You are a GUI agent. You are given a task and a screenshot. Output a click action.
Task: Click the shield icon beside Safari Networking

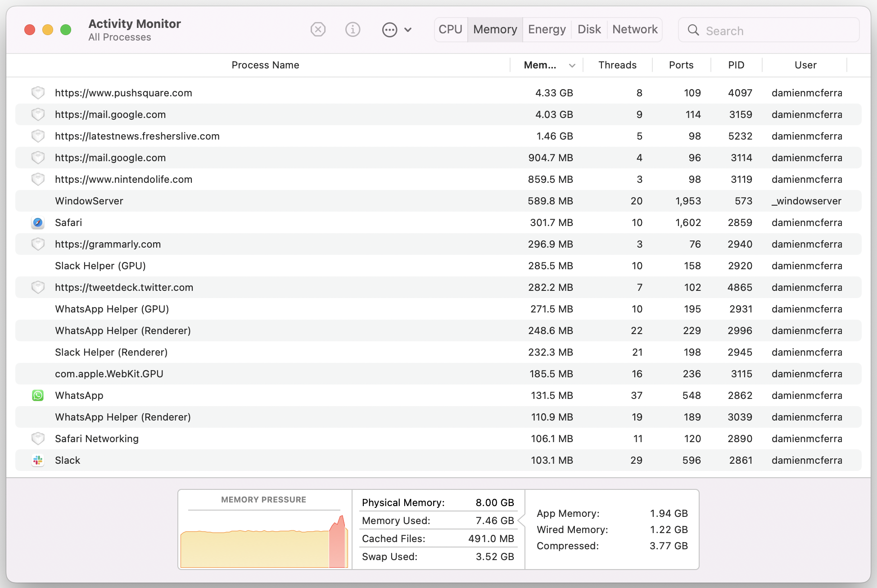38,439
